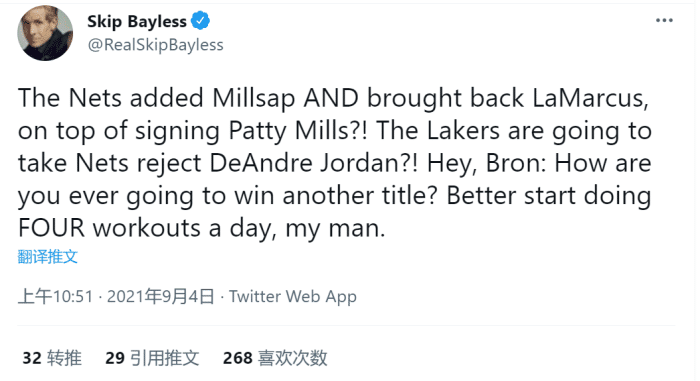Click the words Hey, Bron in tweet

(486, 163)
